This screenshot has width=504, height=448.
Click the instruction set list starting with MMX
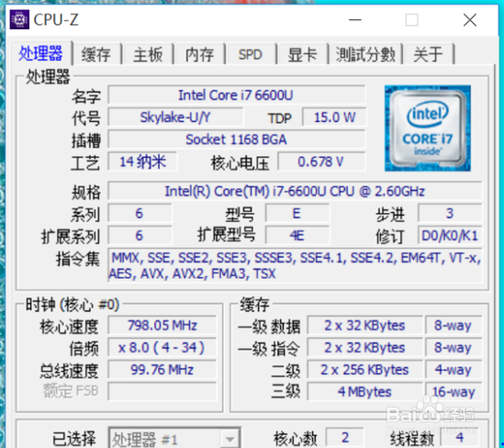coord(295,266)
